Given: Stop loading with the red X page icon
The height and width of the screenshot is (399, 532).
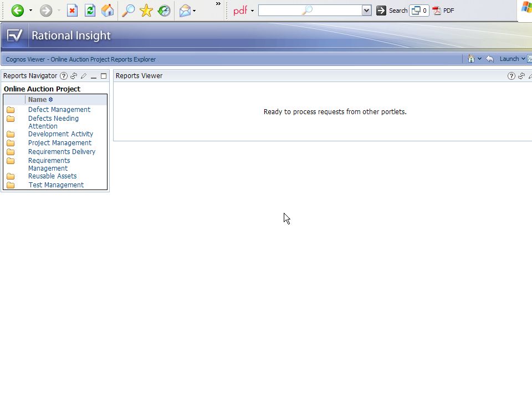Looking at the screenshot, I should pyautogui.click(x=72, y=11).
